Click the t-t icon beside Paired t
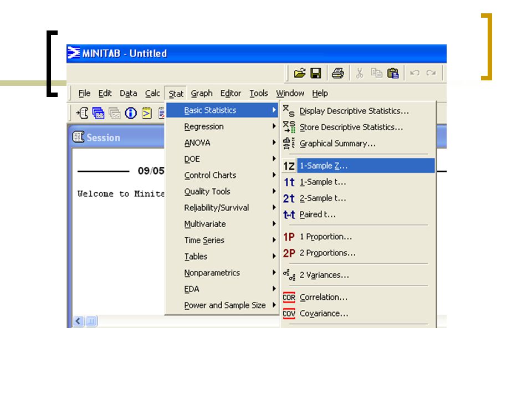The image size is (532, 399). tap(289, 214)
